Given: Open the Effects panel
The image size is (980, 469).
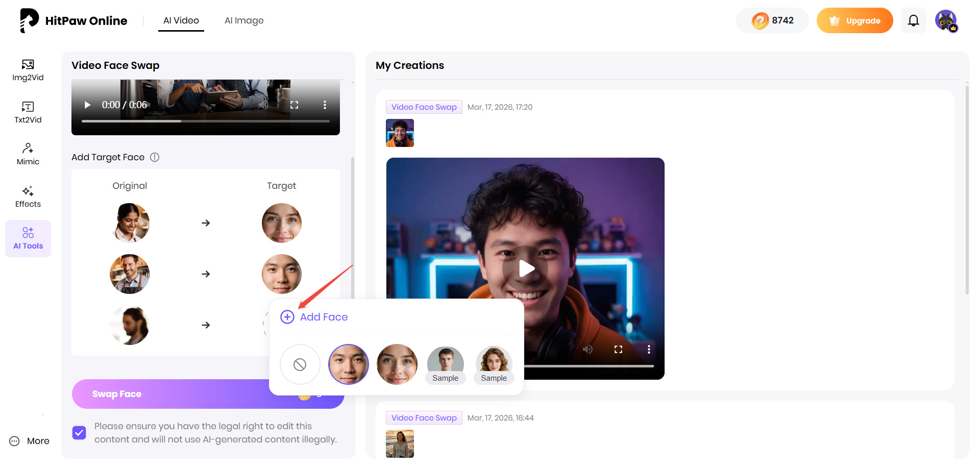Looking at the screenshot, I should 28,196.
